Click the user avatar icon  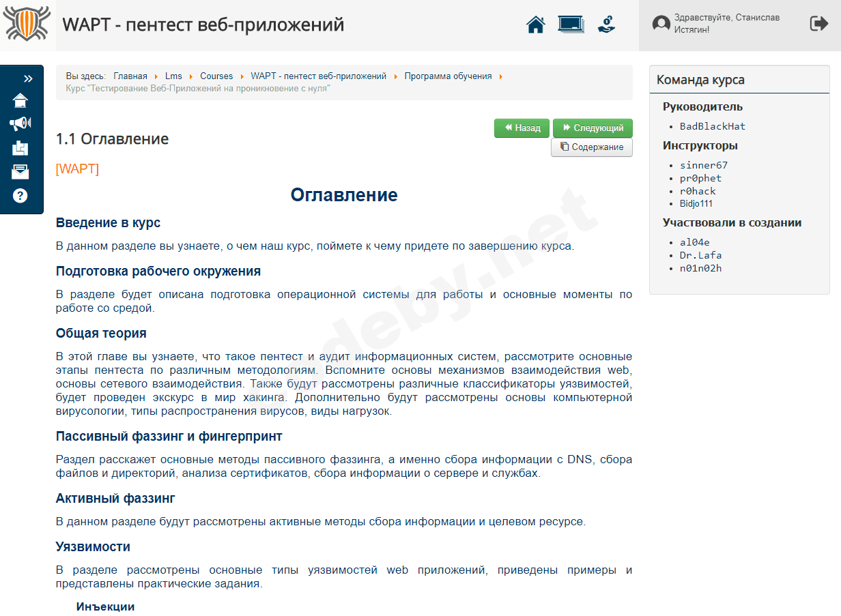click(661, 25)
